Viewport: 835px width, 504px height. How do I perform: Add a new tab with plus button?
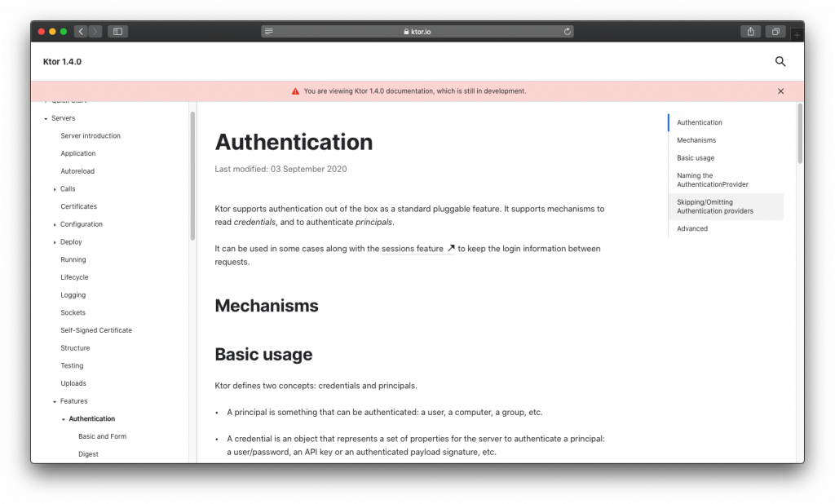pos(797,34)
